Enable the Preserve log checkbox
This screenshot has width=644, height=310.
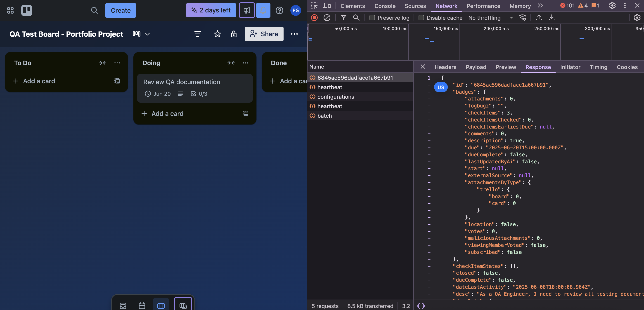372,18
